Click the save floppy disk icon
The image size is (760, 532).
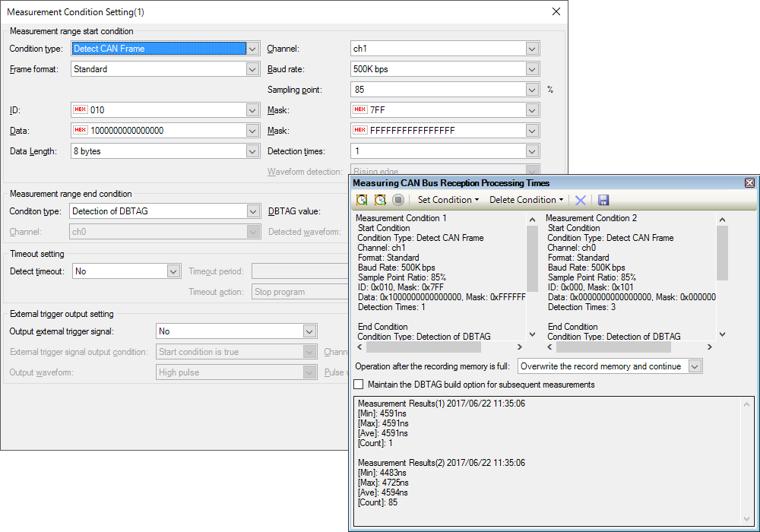(x=603, y=200)
